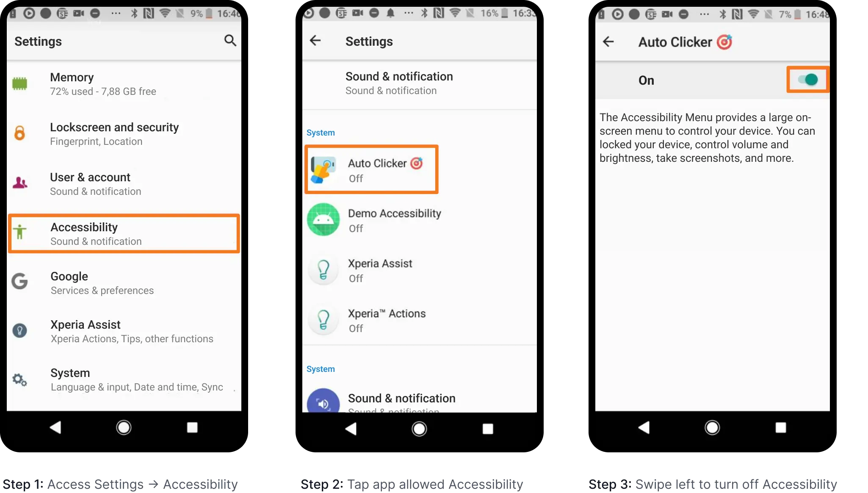
Task: Tap recent apps square on third phone
Action: [780, 427]
